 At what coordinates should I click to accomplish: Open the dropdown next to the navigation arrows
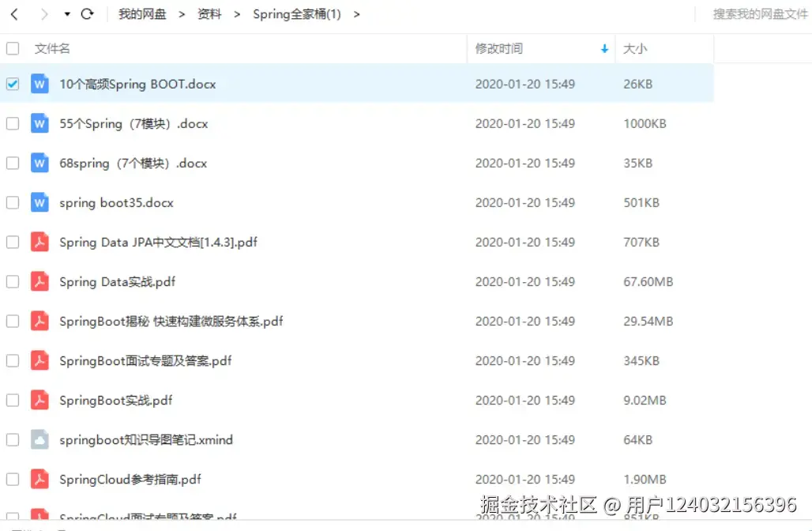click(x=66, y=13)
